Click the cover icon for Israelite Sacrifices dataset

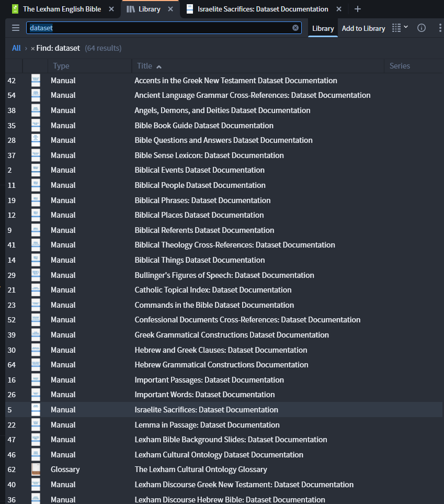pyautogui.click(x=36, y=410)
